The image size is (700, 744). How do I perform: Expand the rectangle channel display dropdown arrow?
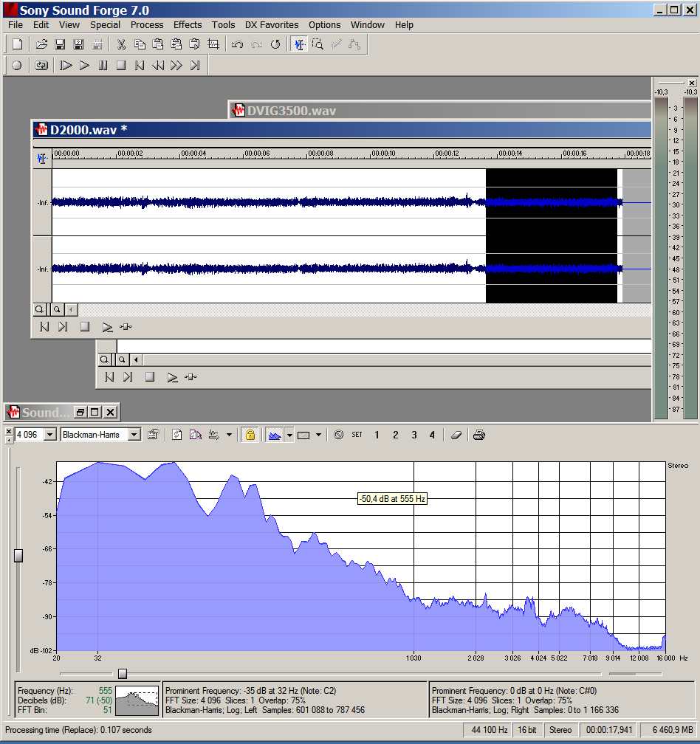click(318, 434)
